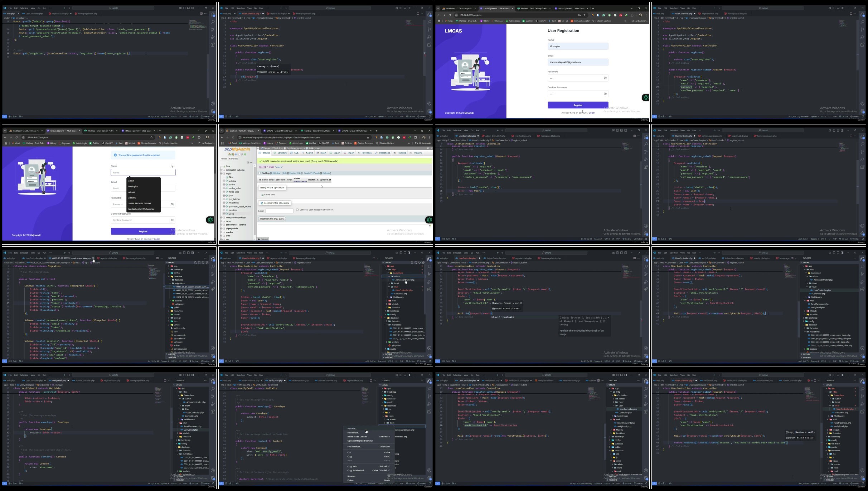Click the Udemy bookmark in the phpMyAdmin browser window
868x491 pixels.
tap(268, 143)
